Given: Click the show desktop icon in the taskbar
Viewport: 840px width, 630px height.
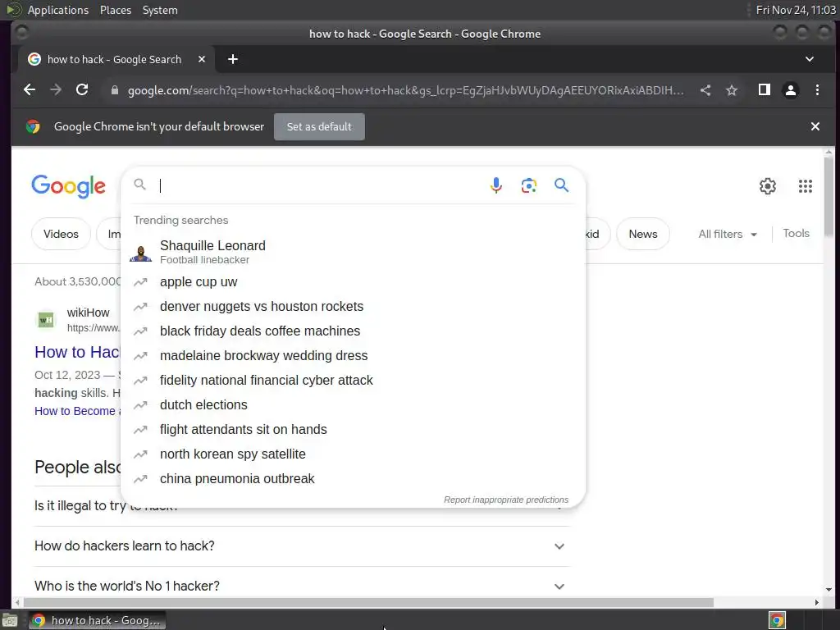Looking at the screenshot, I should [x=10, y=620].
